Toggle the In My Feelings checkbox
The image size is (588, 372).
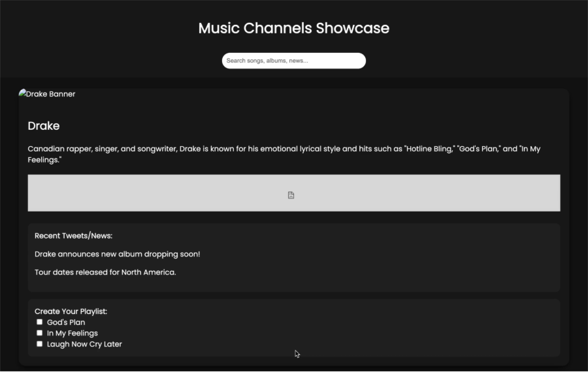39,333
